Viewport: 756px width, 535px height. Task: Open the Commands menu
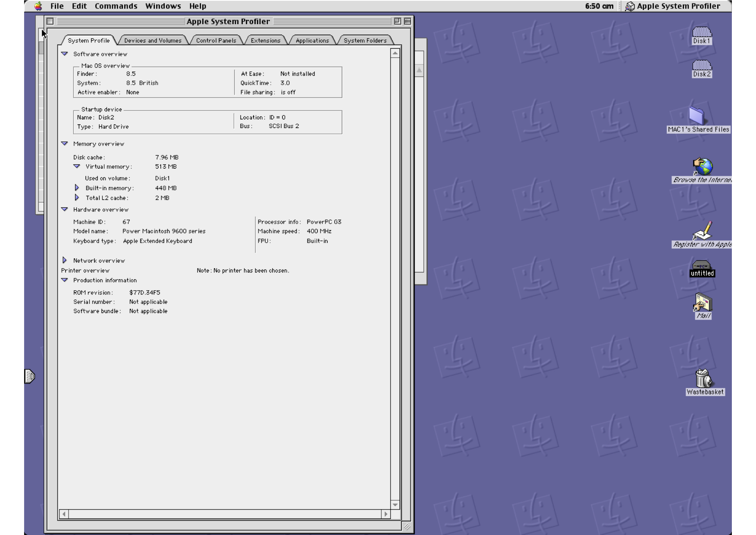point(116,6)
